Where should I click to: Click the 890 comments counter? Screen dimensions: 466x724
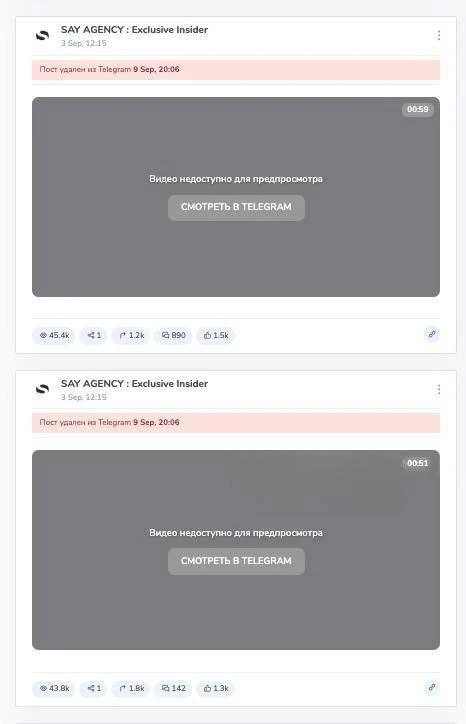click(x=174, y=336)
